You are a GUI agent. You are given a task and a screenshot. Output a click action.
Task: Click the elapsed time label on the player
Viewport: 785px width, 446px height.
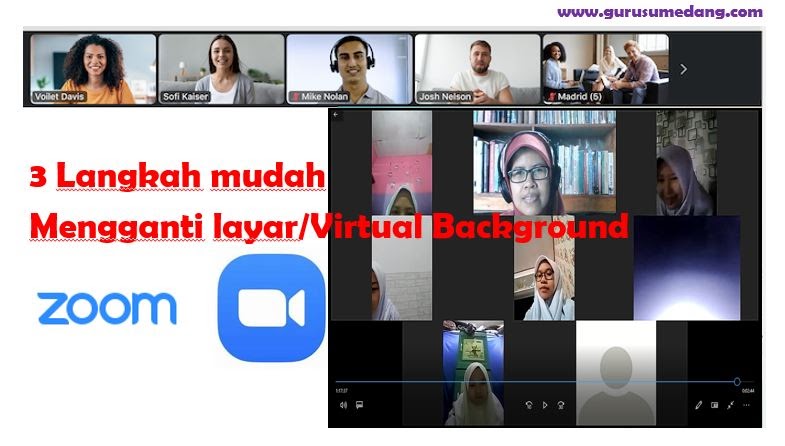click(x=341, y=390)
